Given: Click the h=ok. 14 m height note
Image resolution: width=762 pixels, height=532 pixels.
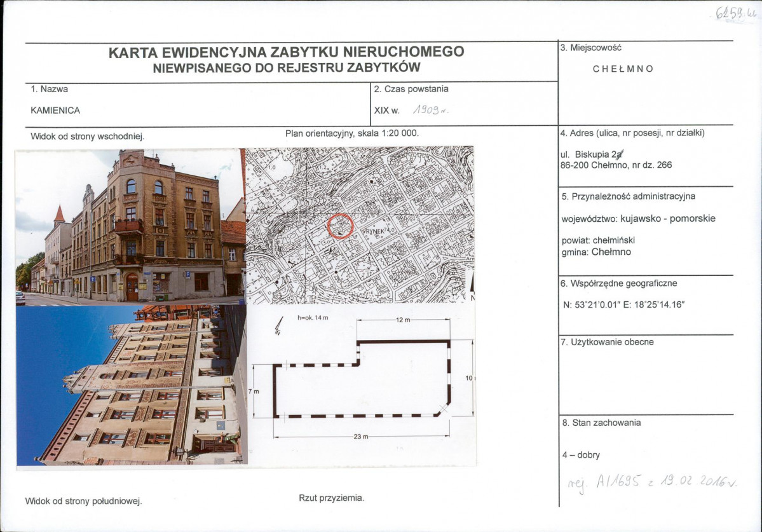Looking at the screenshot, I should 313,317.
